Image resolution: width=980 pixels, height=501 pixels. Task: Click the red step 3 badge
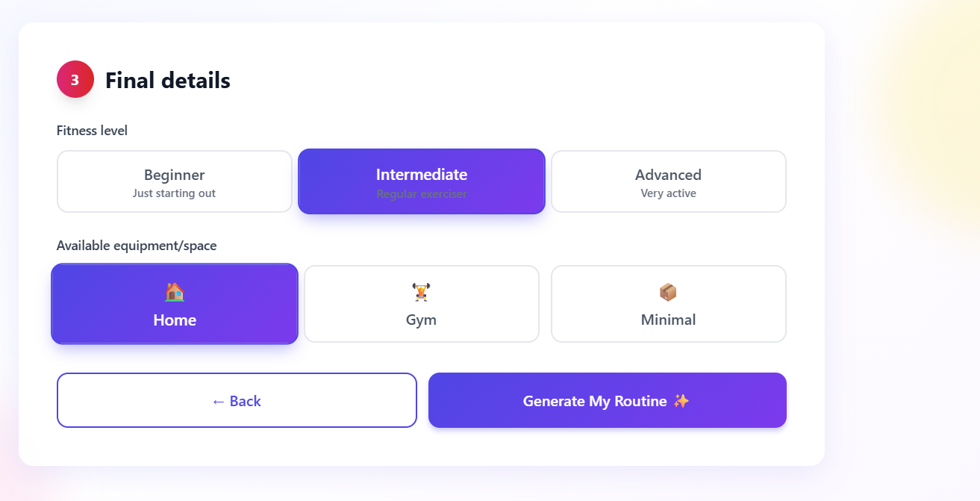click(75, 79)
